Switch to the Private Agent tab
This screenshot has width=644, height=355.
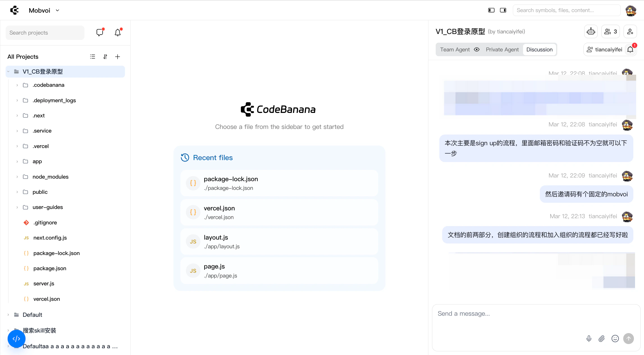click(502, 50)
